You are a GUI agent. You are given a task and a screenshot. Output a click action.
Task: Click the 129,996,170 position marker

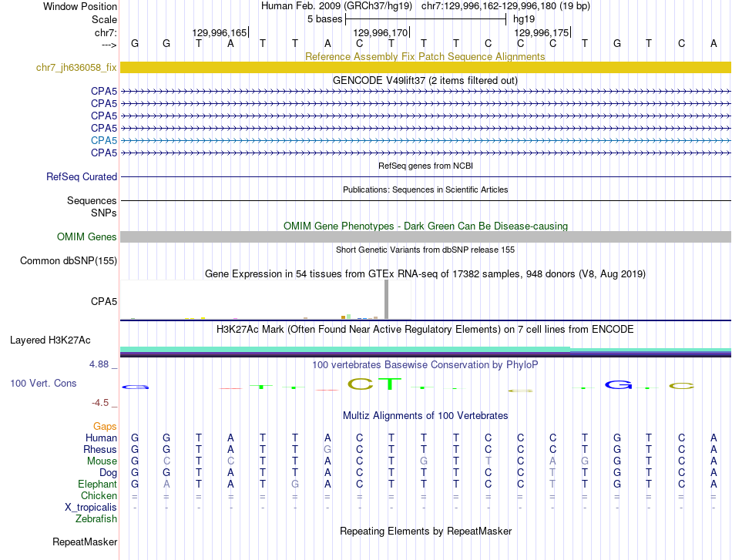point(380,32)
